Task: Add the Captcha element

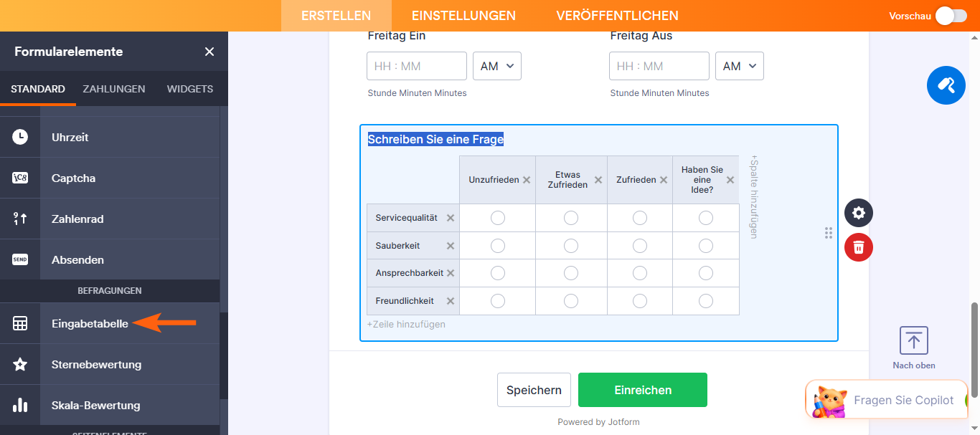Action: pyautogui.click(x=110, y=178)
